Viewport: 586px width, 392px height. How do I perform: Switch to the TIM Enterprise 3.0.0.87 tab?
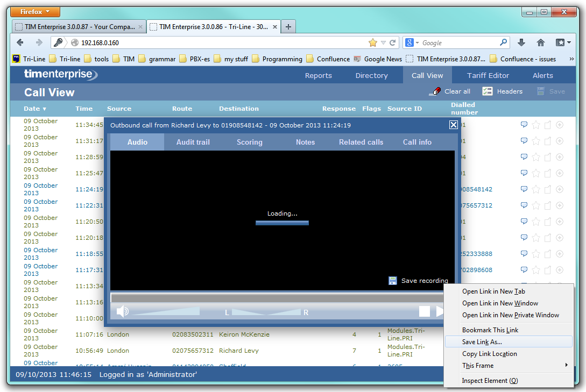click(79, 27)
